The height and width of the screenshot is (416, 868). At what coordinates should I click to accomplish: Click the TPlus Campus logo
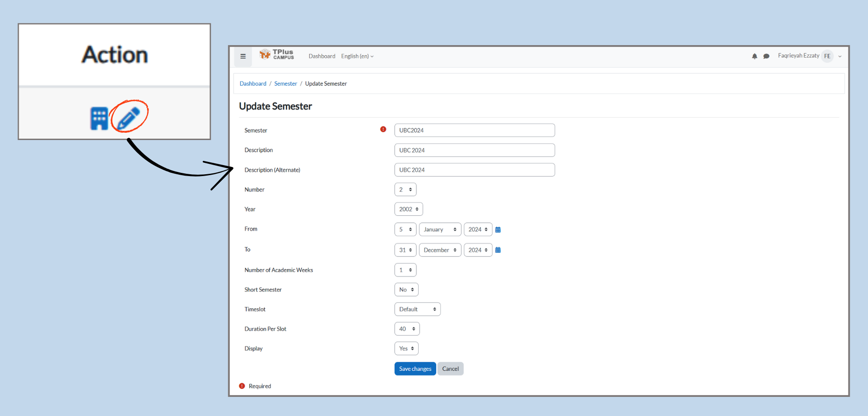277,55
